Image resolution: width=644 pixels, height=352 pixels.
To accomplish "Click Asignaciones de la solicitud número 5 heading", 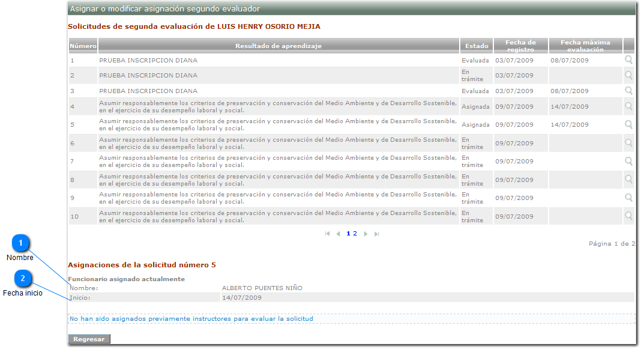I will [142, 265].
